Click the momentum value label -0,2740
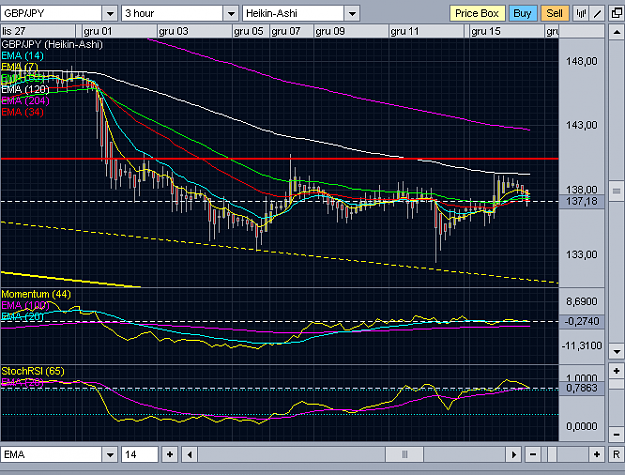This screenshot has width=625, height=475. (x=582, y=321)
